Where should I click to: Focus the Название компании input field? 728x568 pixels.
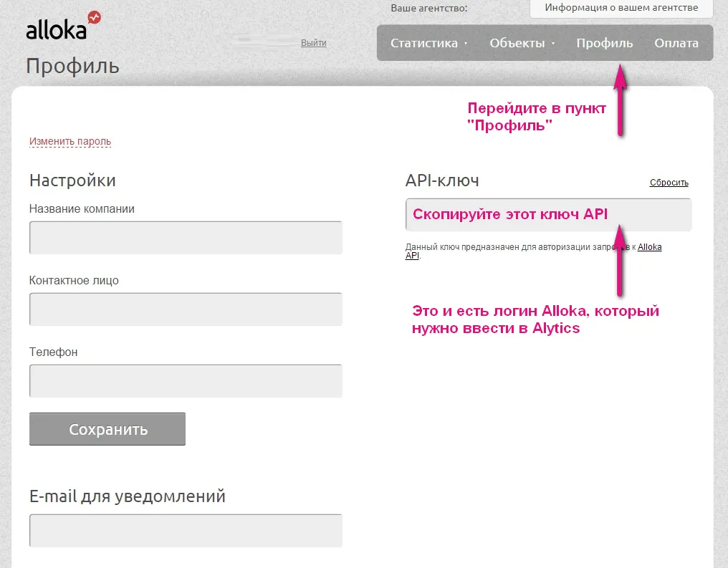pyautogui.click(x=186, y=238)
